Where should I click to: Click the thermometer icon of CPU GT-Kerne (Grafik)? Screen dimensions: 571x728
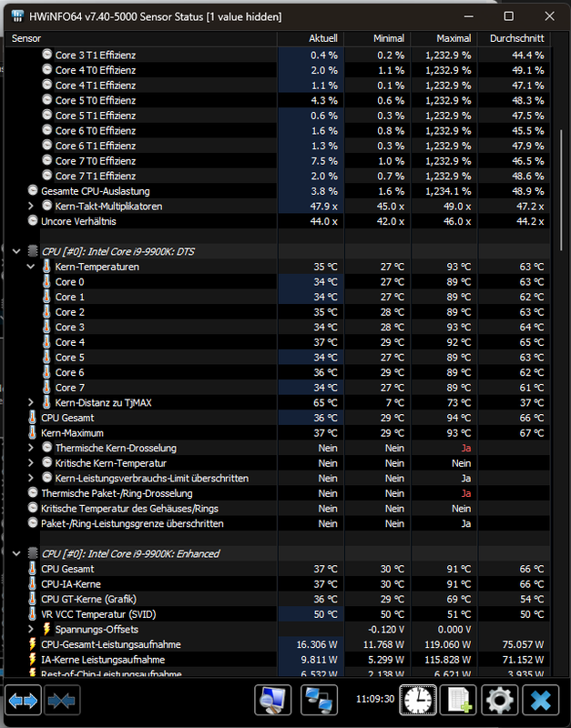32,599
